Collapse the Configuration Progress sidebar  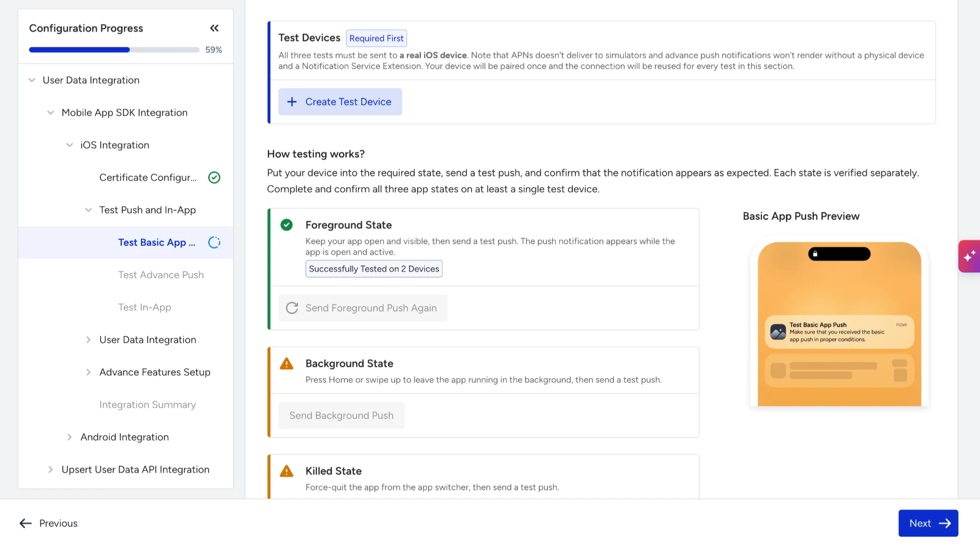[x=214, y=28]
